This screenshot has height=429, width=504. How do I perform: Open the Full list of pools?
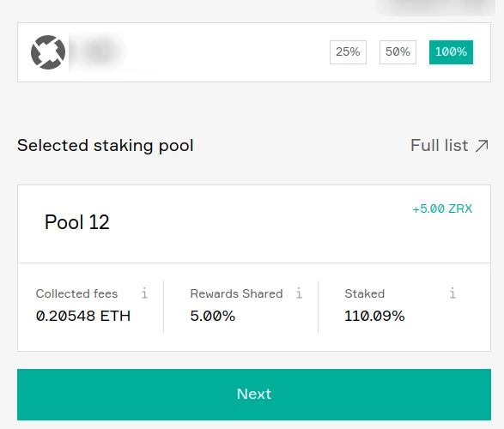click(449, 146)
